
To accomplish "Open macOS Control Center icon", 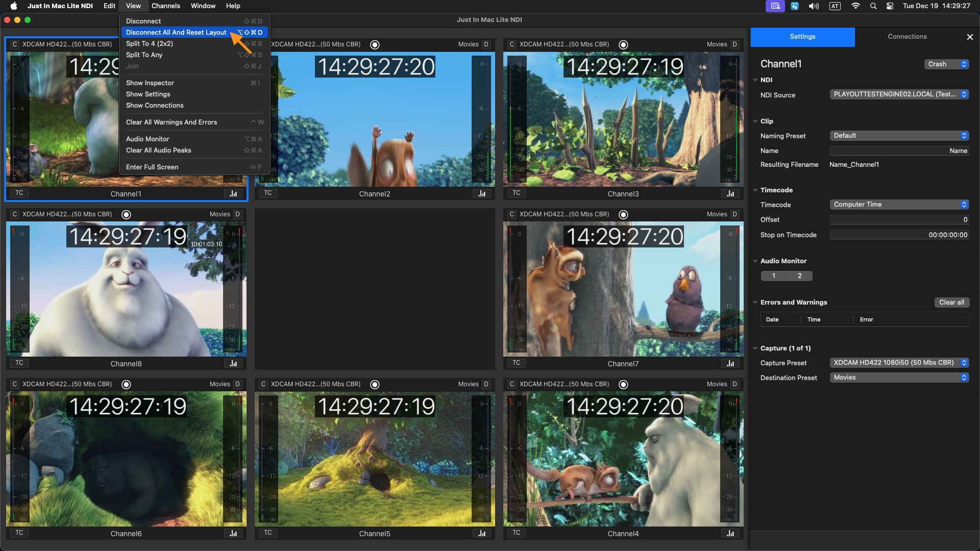I will pyautogui.click(x=890, y=6).
